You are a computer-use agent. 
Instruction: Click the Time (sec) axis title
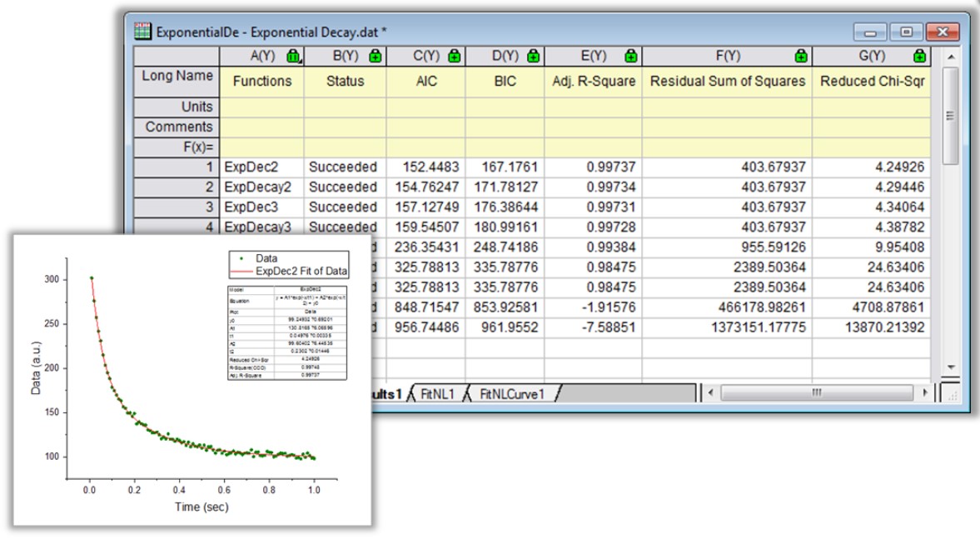point(201,507)
